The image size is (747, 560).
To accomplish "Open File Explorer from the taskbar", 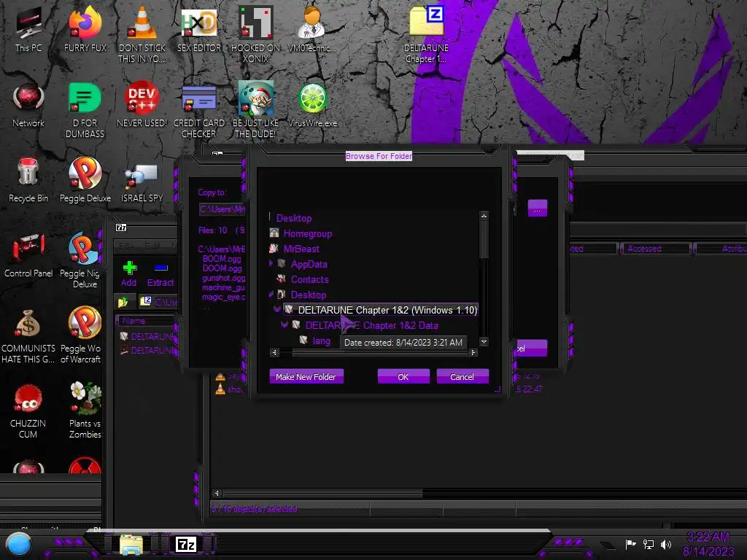I will click(x=131, y=545).
